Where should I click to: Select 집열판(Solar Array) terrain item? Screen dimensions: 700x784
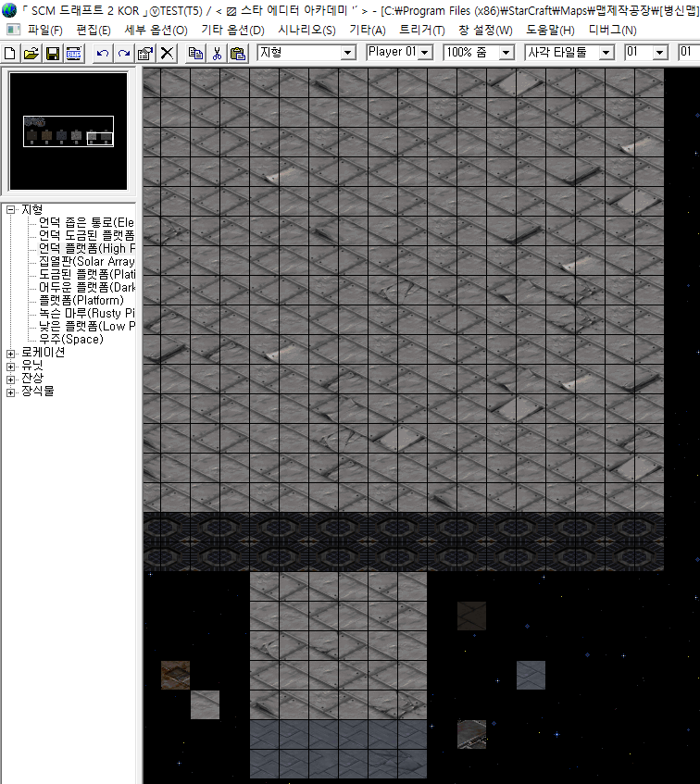(x=87, y=262)
